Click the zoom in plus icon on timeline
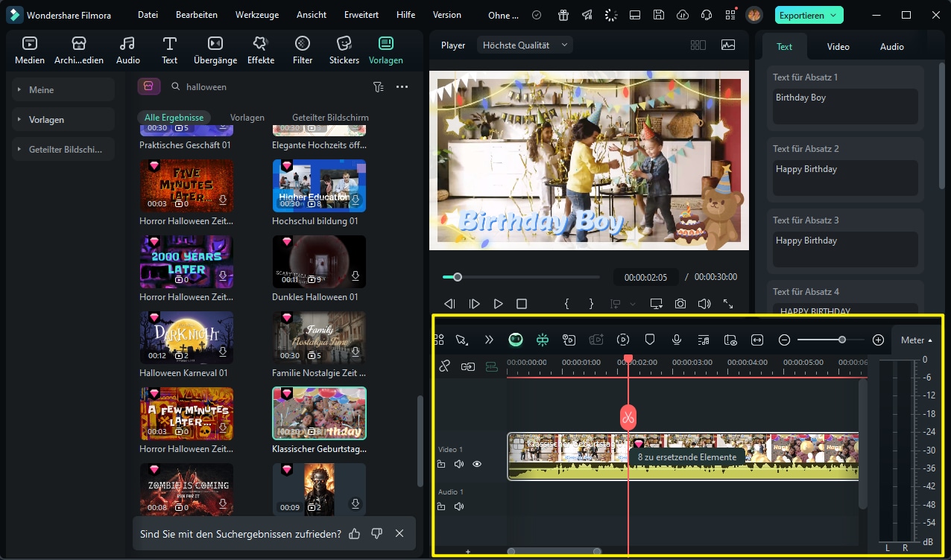Image resolution: width=951 pixels, height=560 pixels. click(878, 340)
